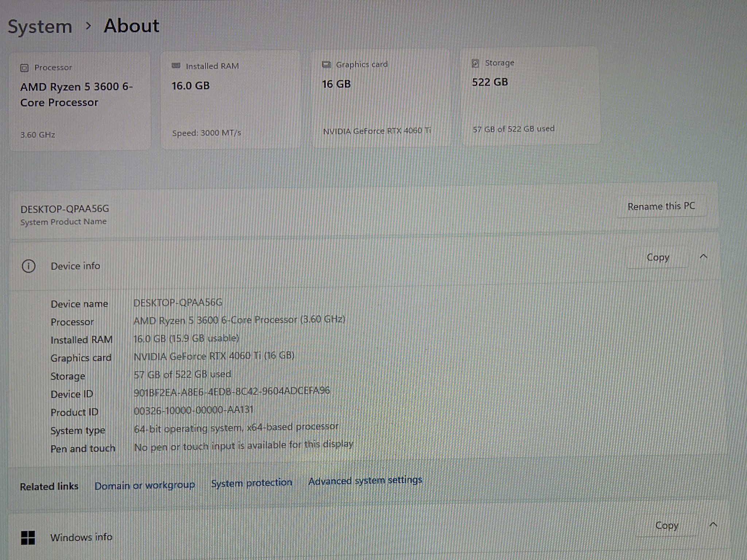747x560 pixels.
Task: Click the Device info section title
Action: pyautogui.click(x=76, y=266)
